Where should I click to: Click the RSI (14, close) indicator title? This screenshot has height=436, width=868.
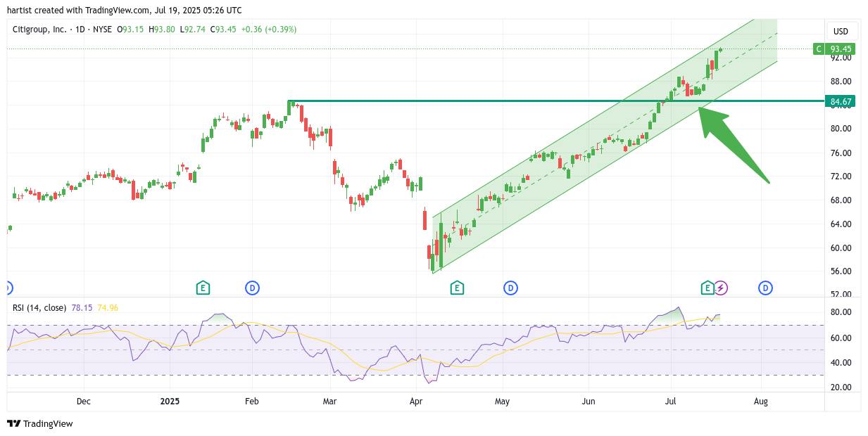39,307
